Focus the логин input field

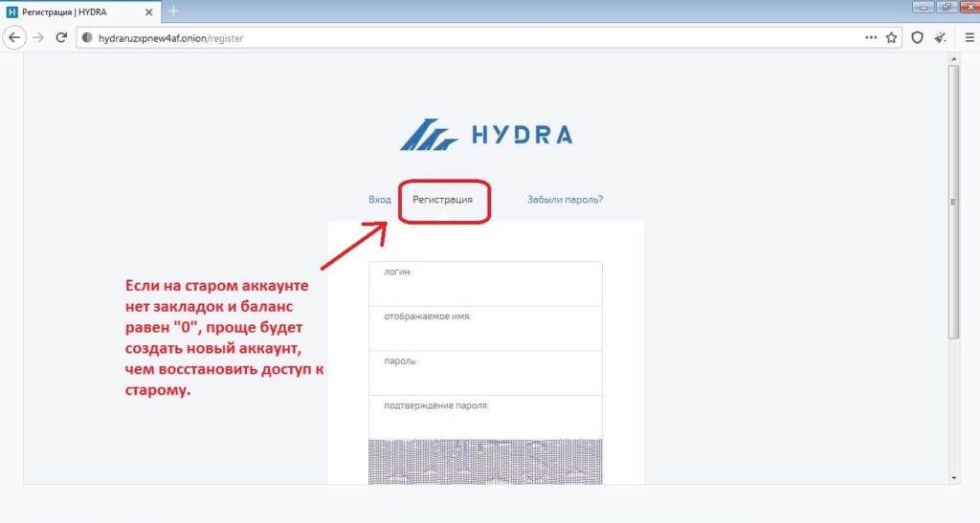click(x=485, y=284)
